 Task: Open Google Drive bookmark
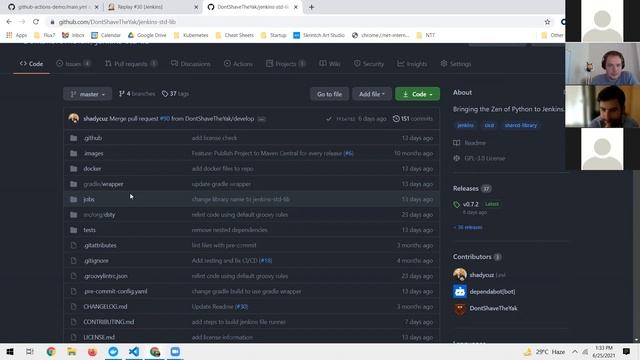click(147, 35)
